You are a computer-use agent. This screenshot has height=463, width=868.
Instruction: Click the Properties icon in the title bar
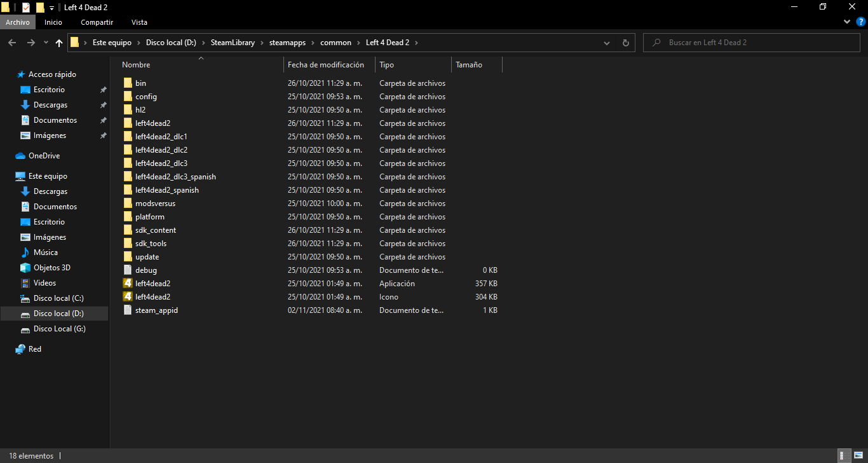[26, 7]
